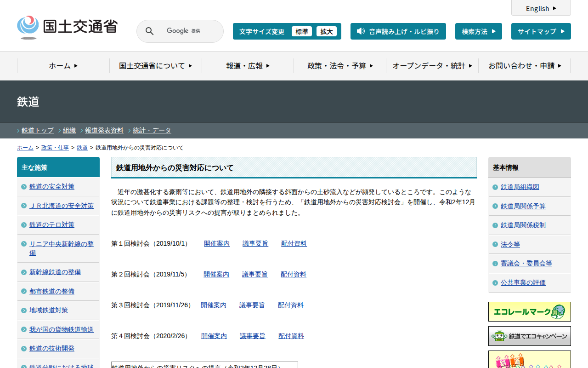Open the 鉄道でエコキャンペーン banner
588x368 pixels.
(x=529, y=336)
